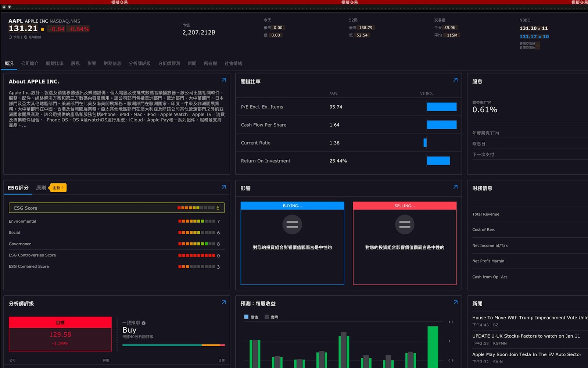Click the P/E Excl. Ex. Items row label
The image size is (588, 368).
point(262,107)
